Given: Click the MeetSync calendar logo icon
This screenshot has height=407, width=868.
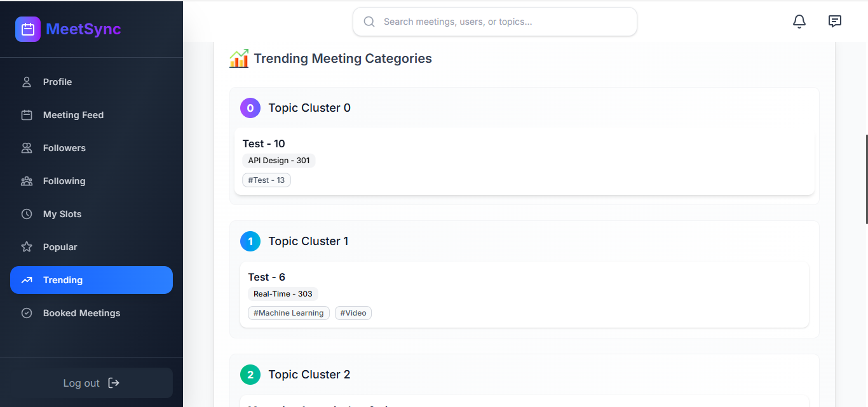Looking at the screenshot, I should [x=28, y=29].
